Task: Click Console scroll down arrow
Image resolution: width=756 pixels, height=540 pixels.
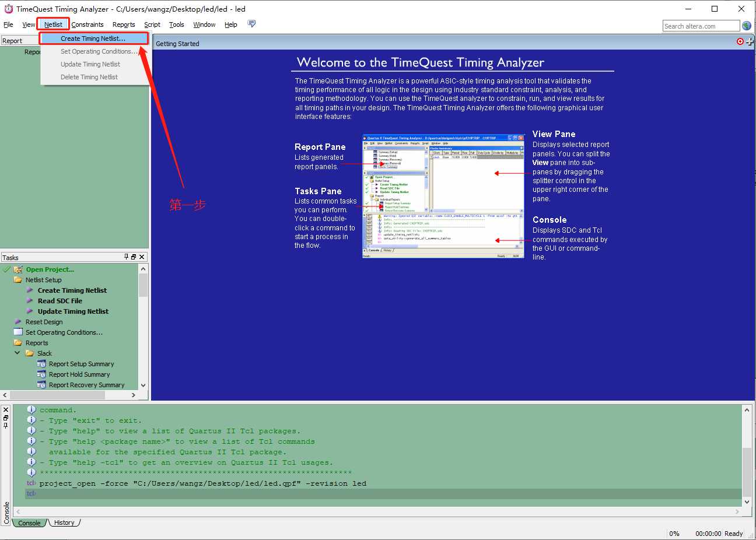Action: tap(747, 502)
